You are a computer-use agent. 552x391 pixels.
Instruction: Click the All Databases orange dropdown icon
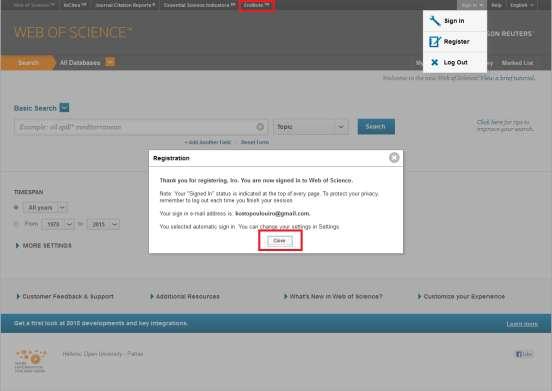110,62
